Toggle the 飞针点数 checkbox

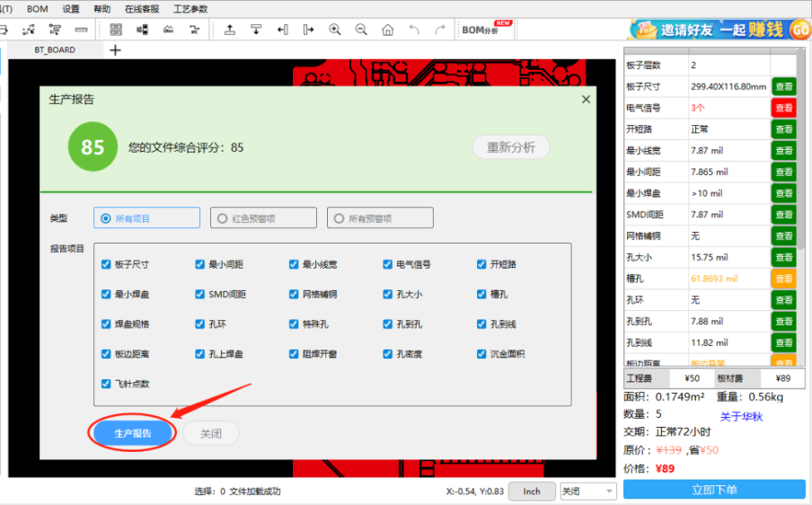pyautogui.click(x=106, y=384)
